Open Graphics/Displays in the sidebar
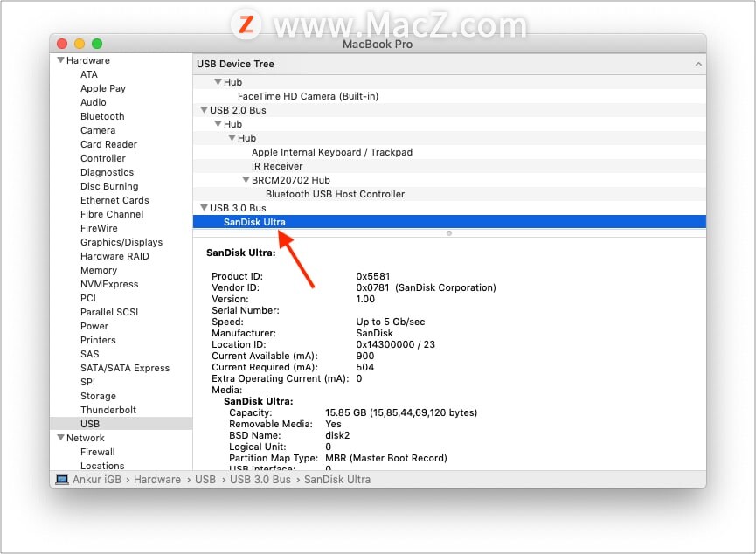 click(121, 242)
